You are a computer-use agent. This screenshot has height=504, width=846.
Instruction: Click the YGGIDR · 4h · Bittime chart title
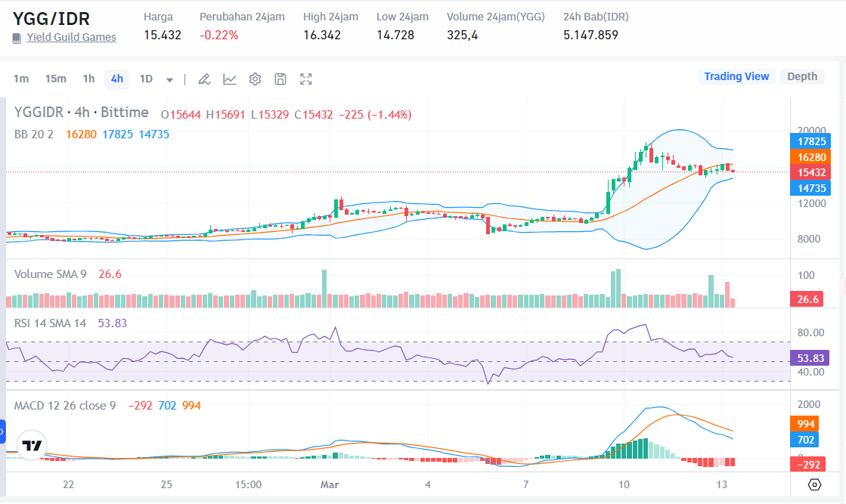pyautogui.click(x=82, y=113)
